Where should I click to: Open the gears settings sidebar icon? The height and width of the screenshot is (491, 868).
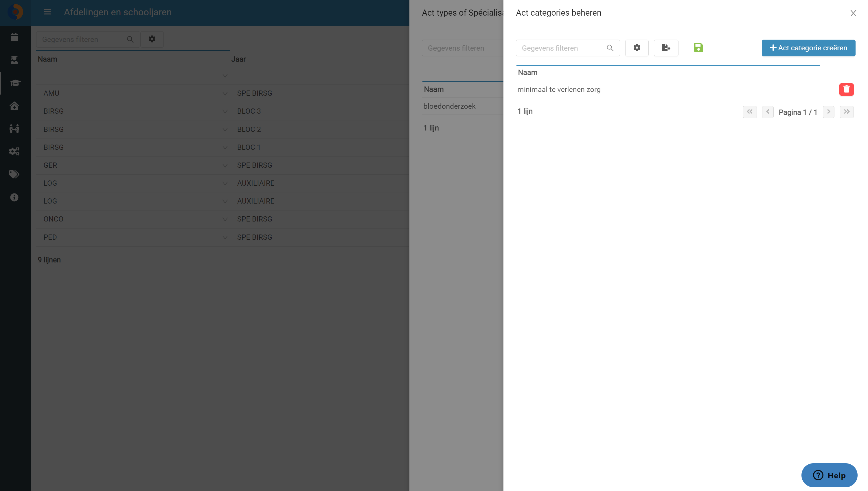point(14,152)
